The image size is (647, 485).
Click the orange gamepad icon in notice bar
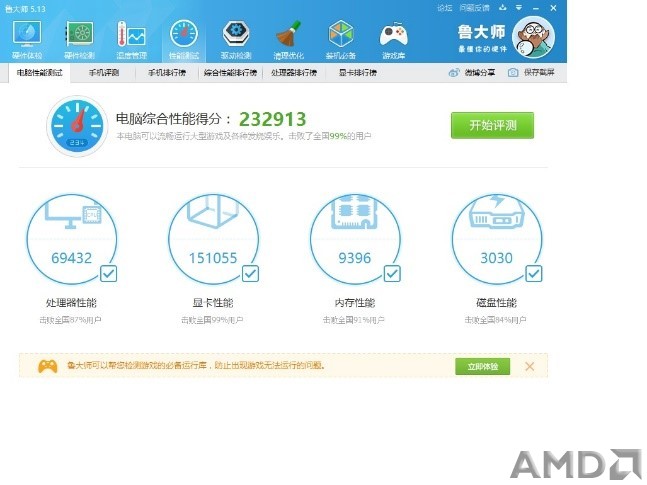pyautogui.click(x=48, y=366)
